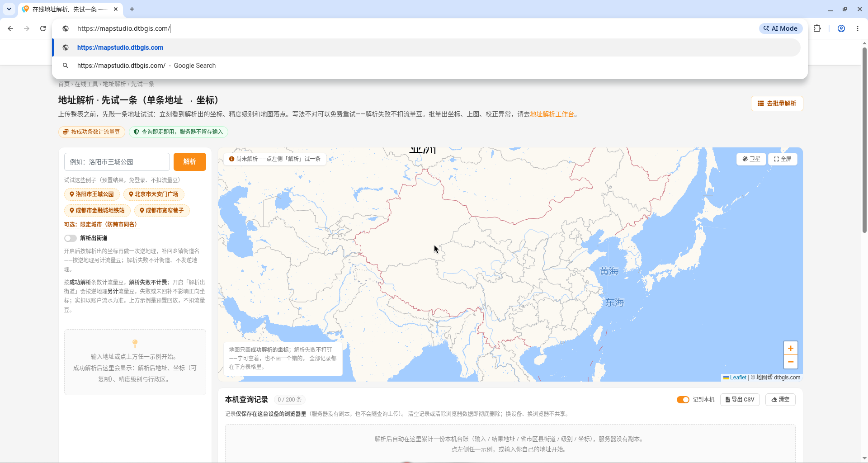Open a new browser tab
868x463 pixels.
tap(132, 9)
